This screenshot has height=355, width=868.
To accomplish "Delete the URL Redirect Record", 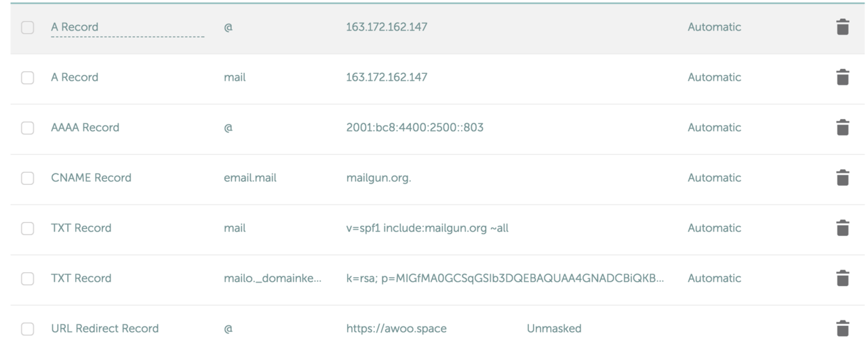I will click(x=842, y=329).
